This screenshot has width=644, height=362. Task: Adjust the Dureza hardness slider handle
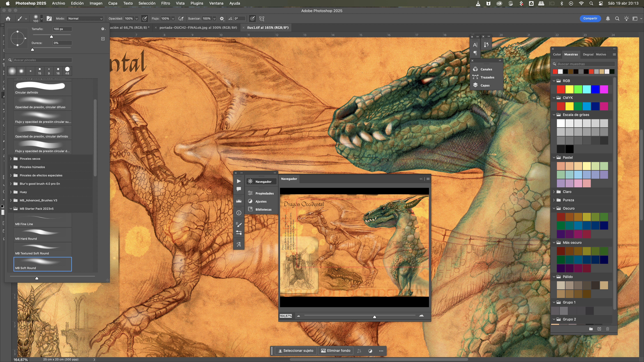(x=32, y=49)
